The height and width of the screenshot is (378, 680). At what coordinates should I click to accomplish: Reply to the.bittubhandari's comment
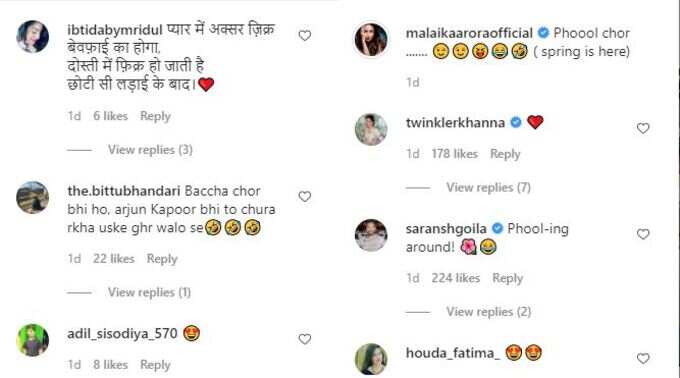[162, 259]
